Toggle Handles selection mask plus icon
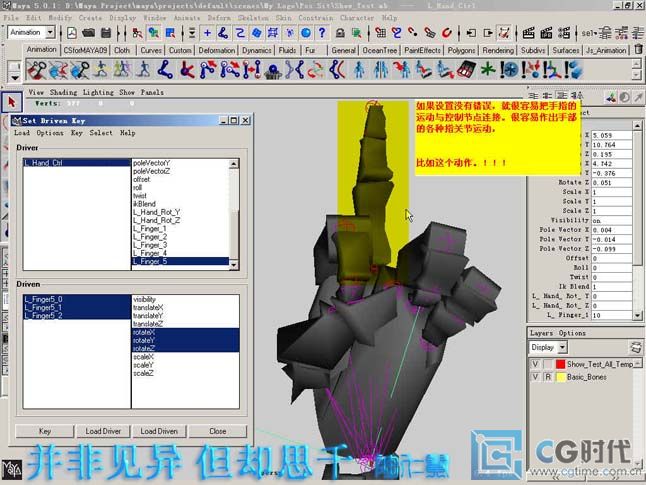646x485 pixels. [207, 33]
